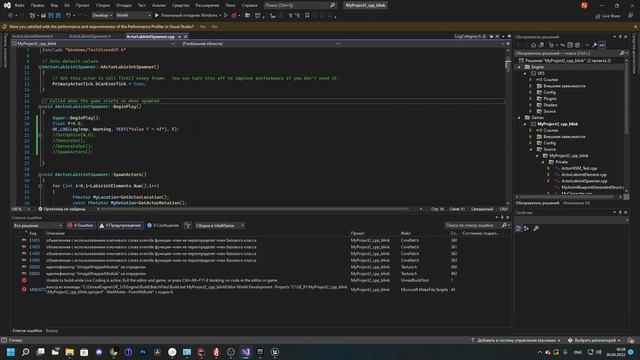Click Show All Files icon in Solution Explorer
Screen dimensions: 640x360
(x=577, y=45)
